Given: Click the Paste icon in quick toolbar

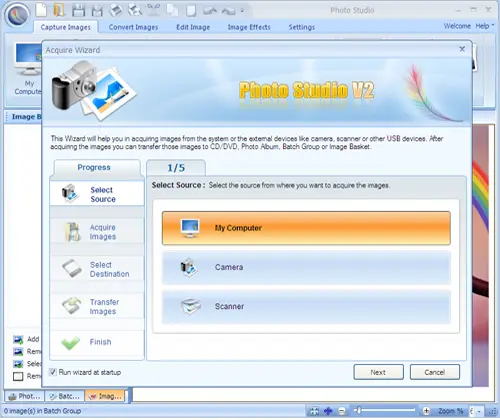Looking at the screenshot, I should click(191, 10).
